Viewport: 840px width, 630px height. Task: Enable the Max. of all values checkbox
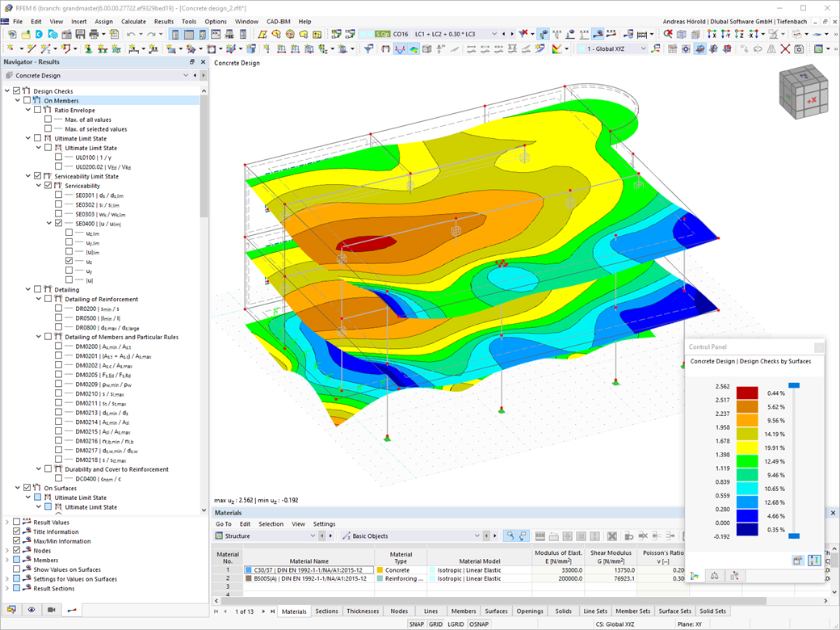pyautogui.click(x=48, y=120)
